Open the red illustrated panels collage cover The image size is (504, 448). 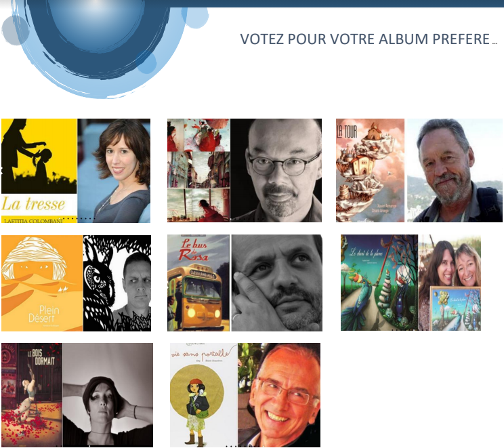198,170
